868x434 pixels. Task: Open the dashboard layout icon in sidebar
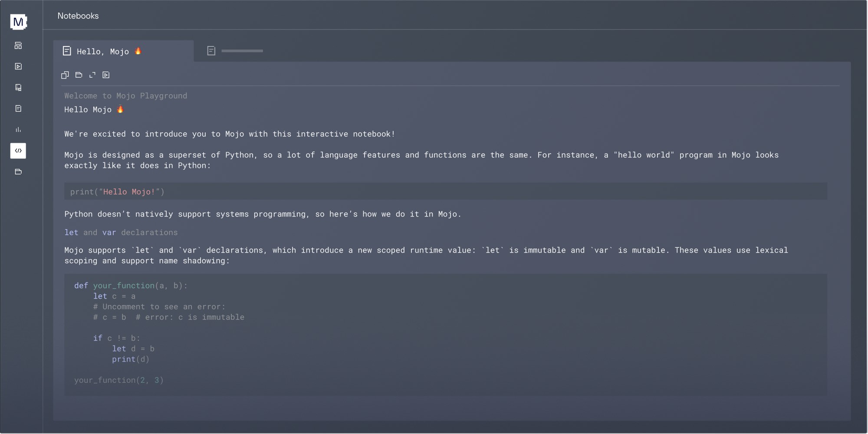18,46
